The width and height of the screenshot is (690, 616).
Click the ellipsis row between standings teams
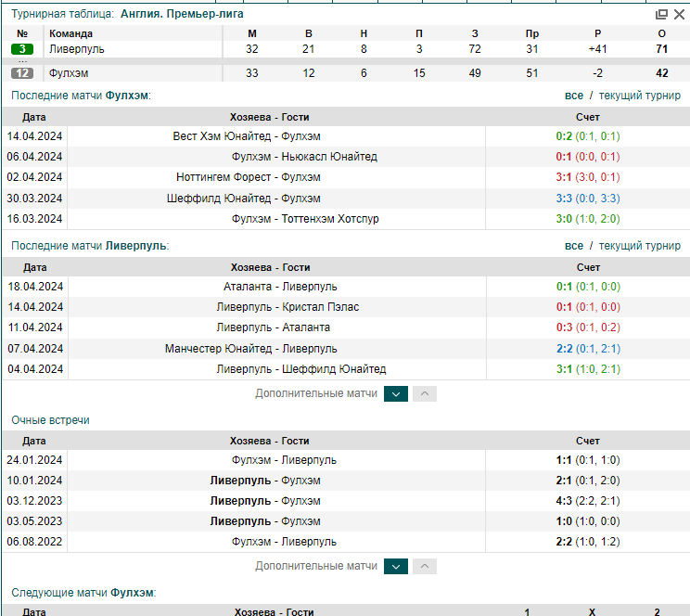23,61
